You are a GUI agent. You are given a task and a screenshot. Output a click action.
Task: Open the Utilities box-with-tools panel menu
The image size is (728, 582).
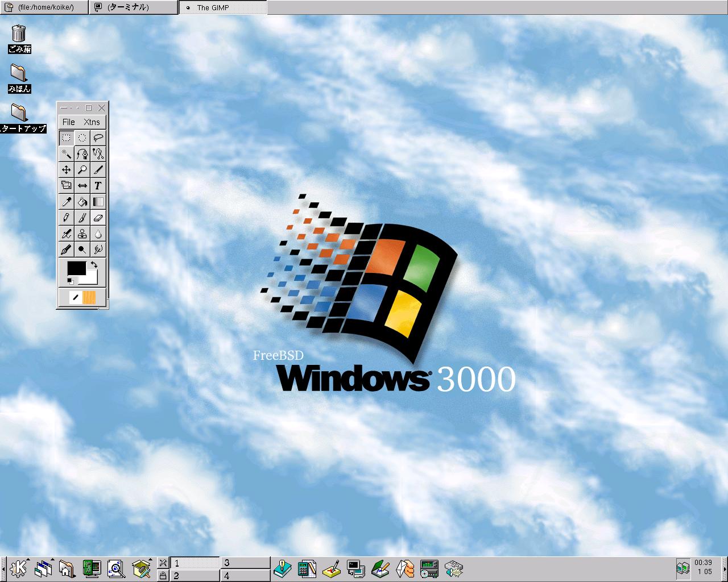pyautogui.click(x=141, y=568)
